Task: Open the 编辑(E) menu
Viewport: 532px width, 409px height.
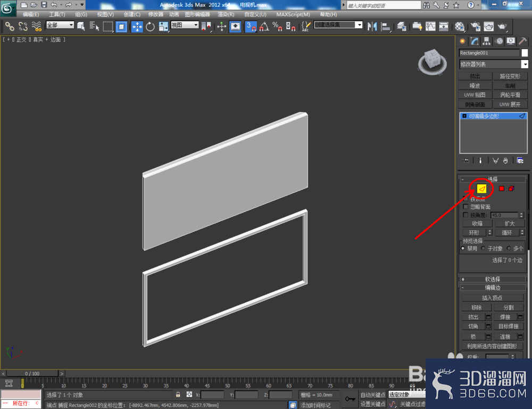Action: [30, 14]
